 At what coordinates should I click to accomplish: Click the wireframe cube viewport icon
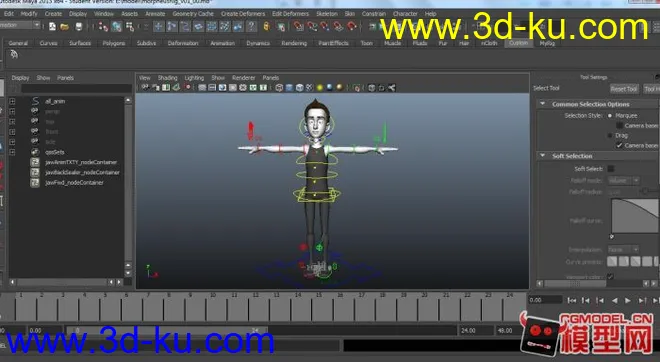(279, 88)
